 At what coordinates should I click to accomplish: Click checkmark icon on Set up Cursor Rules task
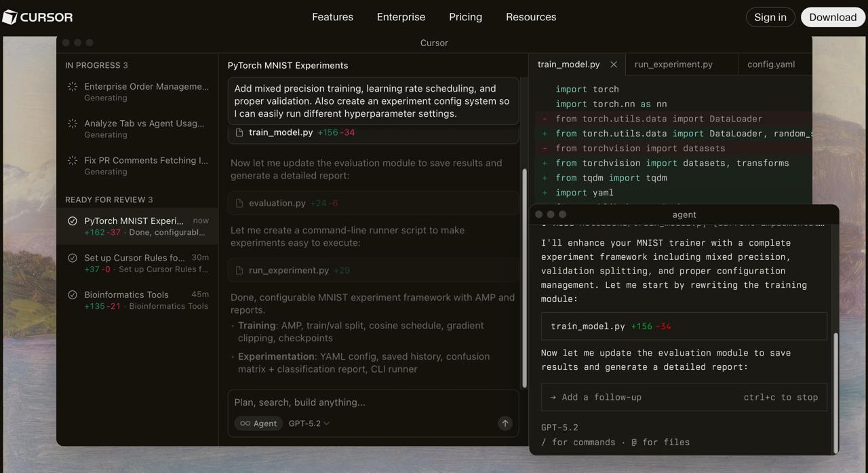coord(73,258)
